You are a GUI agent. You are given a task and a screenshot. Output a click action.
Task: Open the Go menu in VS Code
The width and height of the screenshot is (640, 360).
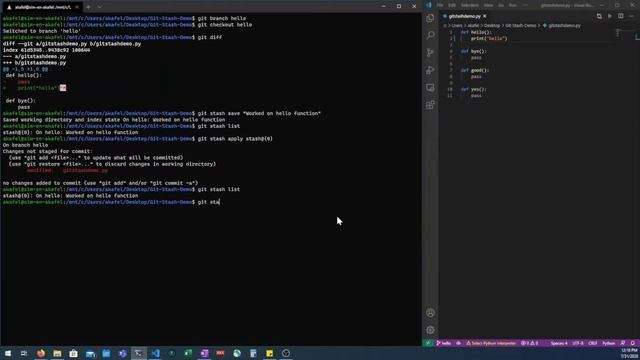pos(501,5)
